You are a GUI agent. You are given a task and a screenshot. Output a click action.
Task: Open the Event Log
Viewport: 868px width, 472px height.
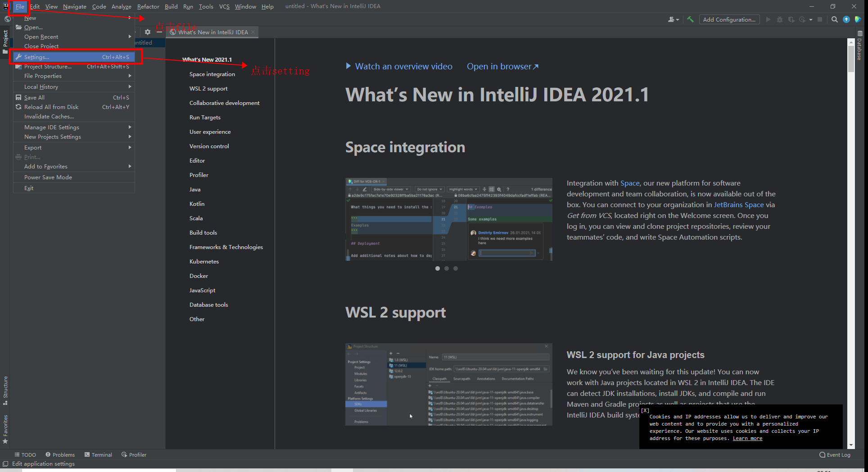pyautogui.click(x=835, y=455)
